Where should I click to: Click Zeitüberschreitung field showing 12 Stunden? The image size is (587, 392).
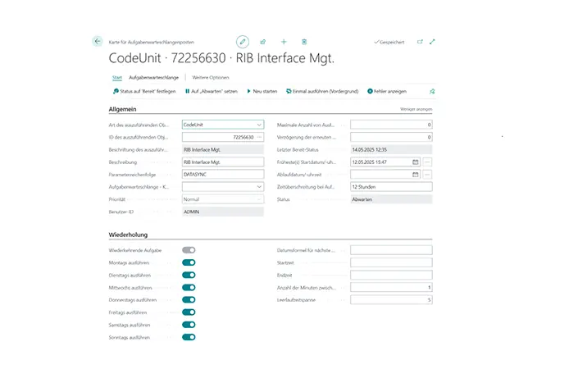[391, 187]
